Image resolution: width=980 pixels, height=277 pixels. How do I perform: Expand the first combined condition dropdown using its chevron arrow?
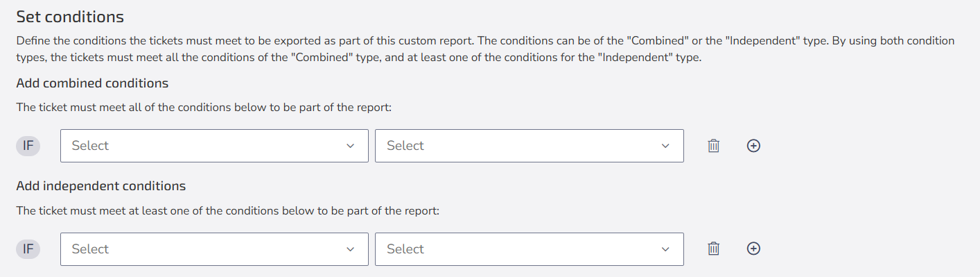coord(350,146)
